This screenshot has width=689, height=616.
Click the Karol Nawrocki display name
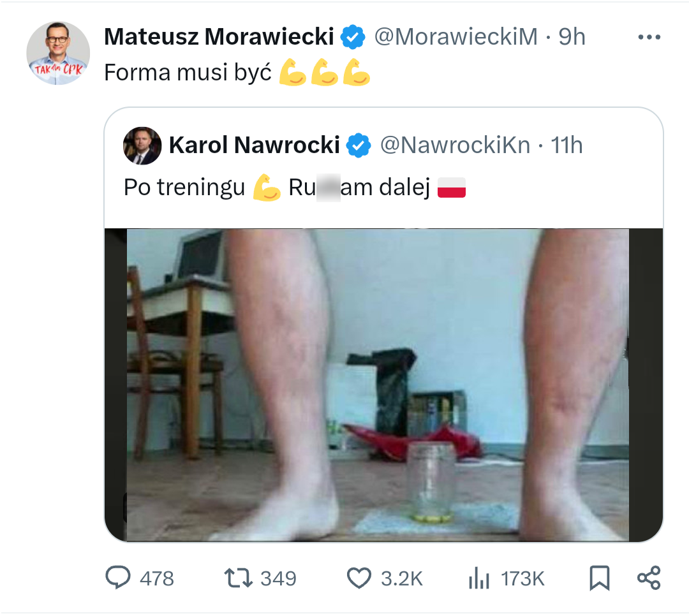[x=254, y=146]
